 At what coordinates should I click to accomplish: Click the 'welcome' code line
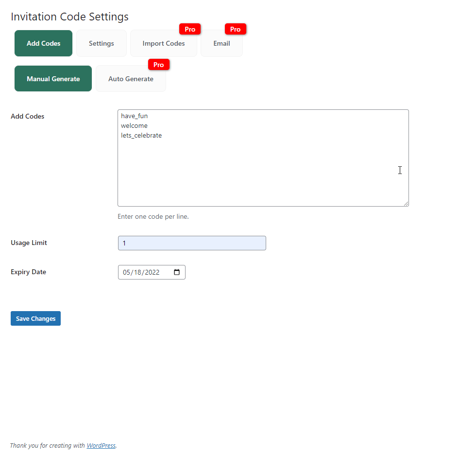pos(134,125)
